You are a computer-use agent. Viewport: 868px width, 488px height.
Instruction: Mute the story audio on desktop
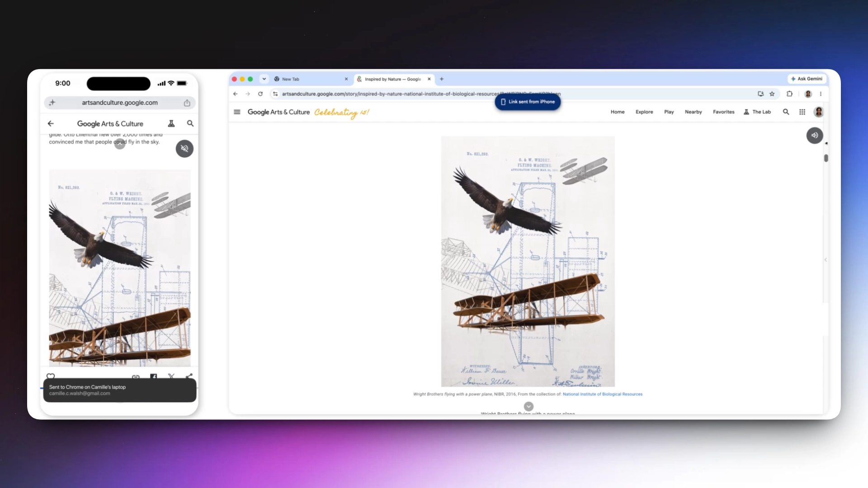tap(815, 136)
